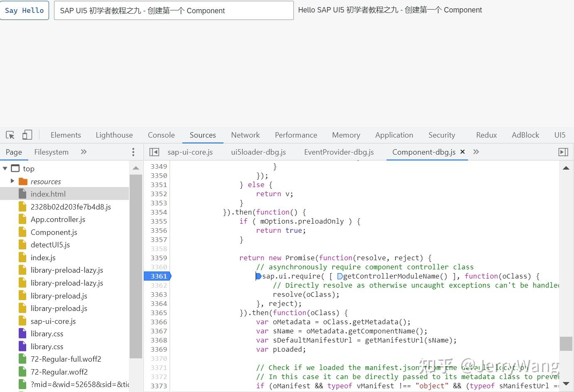The height and width of the screenshot is (392, 574).
Task: Click the purple CSS icon beside library.css
Action: (23, 333)
